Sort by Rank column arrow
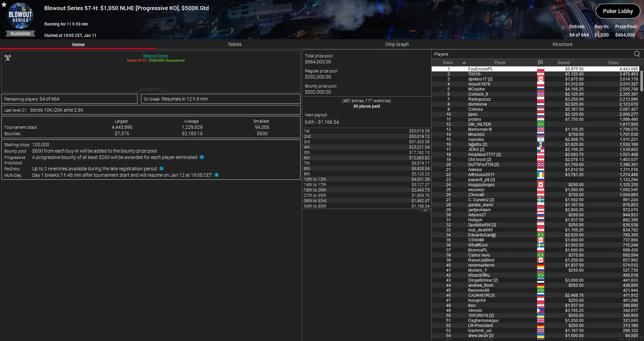644x341 pixels. 464,63
